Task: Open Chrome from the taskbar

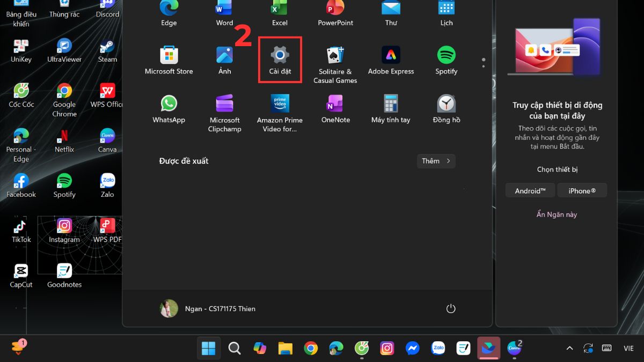Action: (x=311, y=348)
